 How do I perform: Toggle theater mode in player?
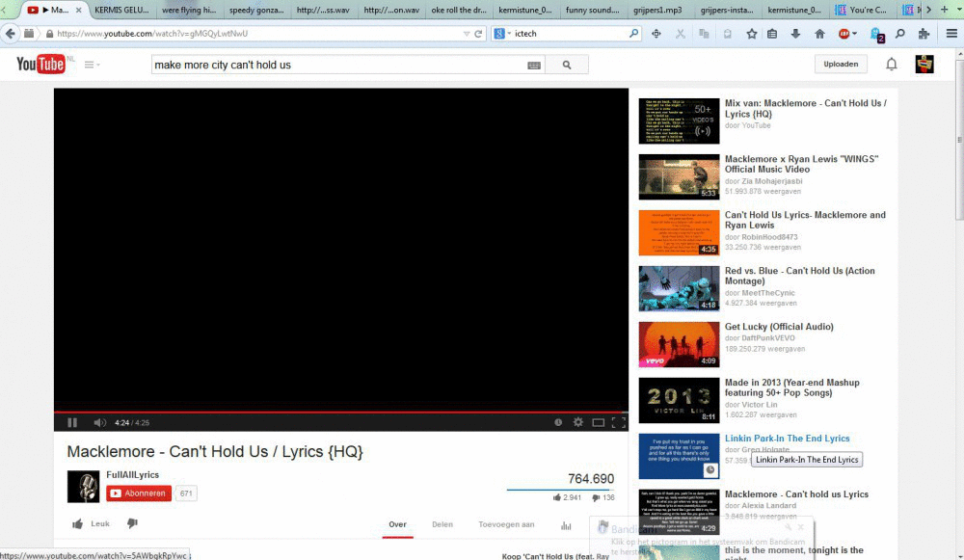click(599, 422)
